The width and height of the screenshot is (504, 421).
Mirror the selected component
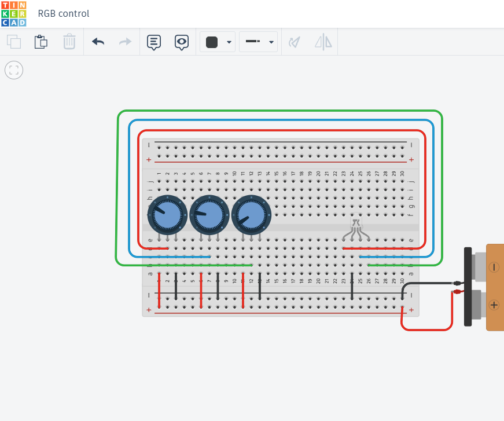point(323,42)
